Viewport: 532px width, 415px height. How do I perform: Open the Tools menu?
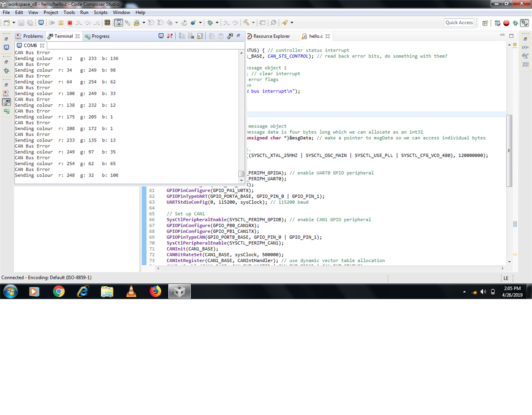[x=69, y=13]
